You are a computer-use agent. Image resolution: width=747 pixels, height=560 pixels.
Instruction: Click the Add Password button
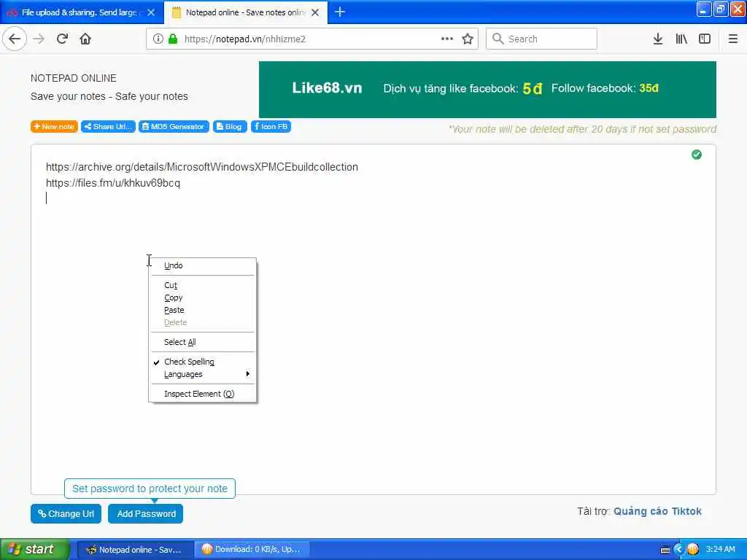click(145, 514)
